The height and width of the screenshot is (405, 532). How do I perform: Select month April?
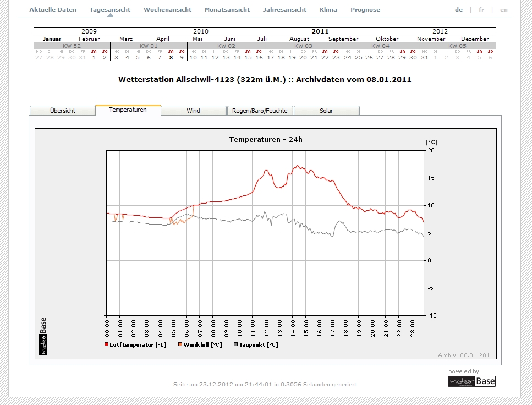[163, 39]
